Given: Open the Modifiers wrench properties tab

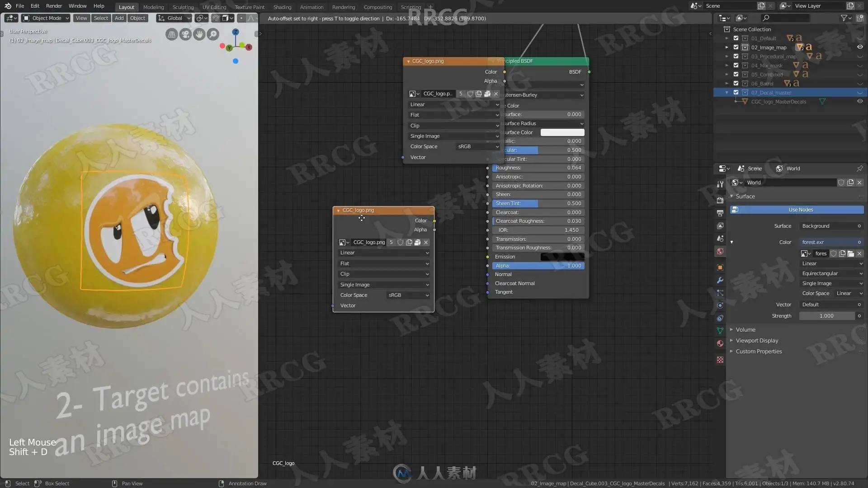Looking at the screenshot, I should point(720,280).
